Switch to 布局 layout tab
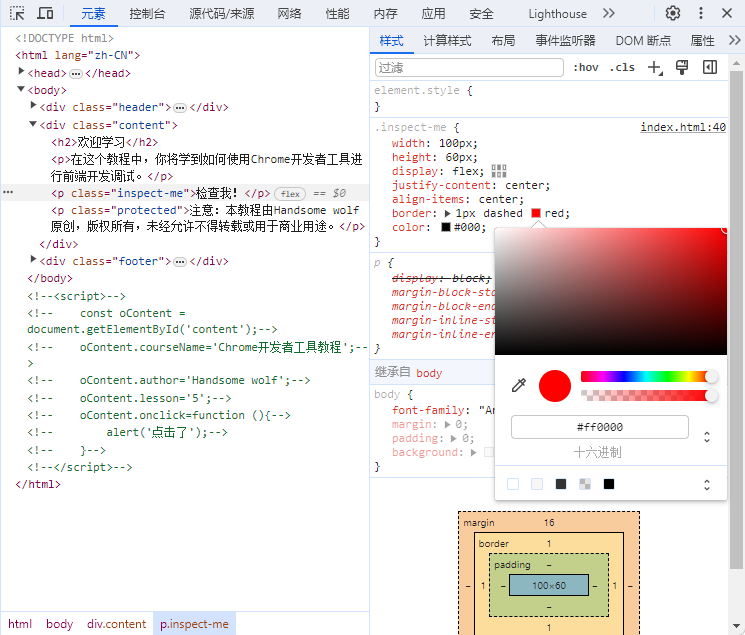The width and height of the screenshot is (745, 635). 503,41
